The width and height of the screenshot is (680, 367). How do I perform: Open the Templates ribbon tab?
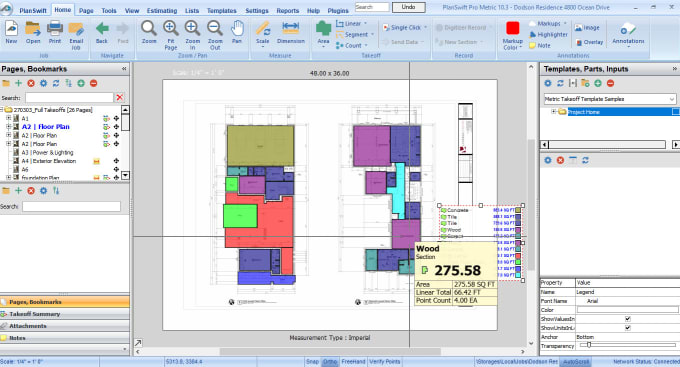click(222, 10)
